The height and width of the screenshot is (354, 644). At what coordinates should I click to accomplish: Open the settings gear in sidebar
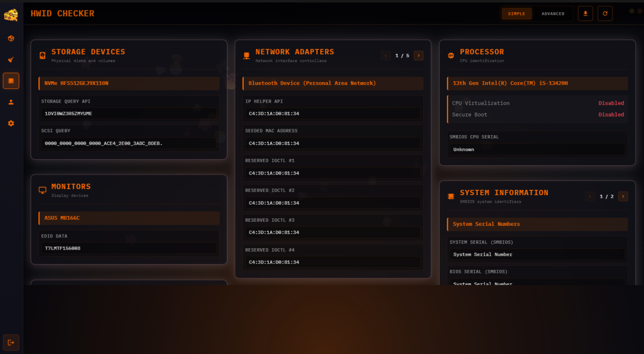point(11,123)
